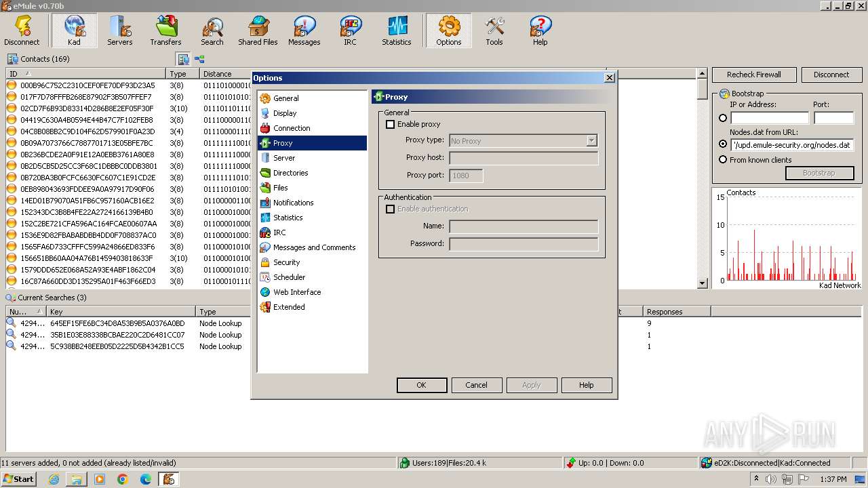This screenshot has height=488, width=868.
Task: Click the Proxy host field
Action: click(524, 158)
